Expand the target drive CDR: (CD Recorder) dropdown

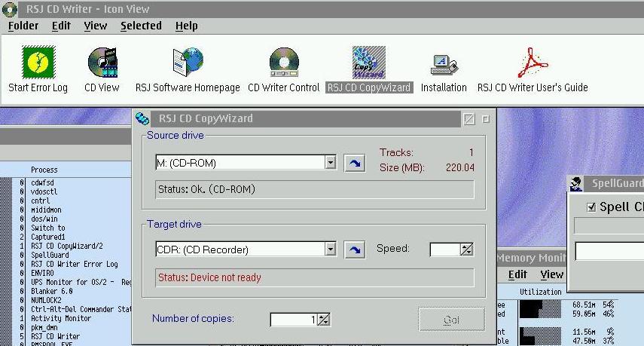coord(330,249)
